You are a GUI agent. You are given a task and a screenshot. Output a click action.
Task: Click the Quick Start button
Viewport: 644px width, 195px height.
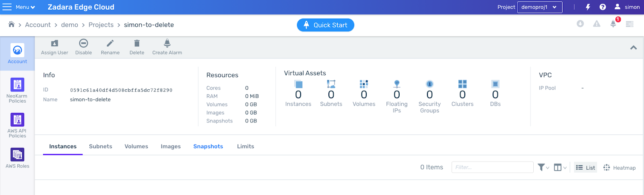(x=326, y=25)
